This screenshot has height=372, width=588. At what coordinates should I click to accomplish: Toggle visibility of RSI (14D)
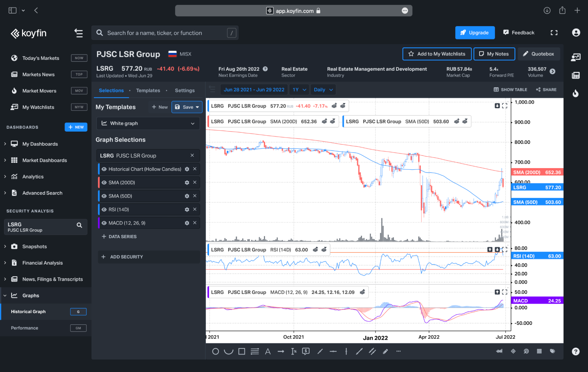pos(104,210)
